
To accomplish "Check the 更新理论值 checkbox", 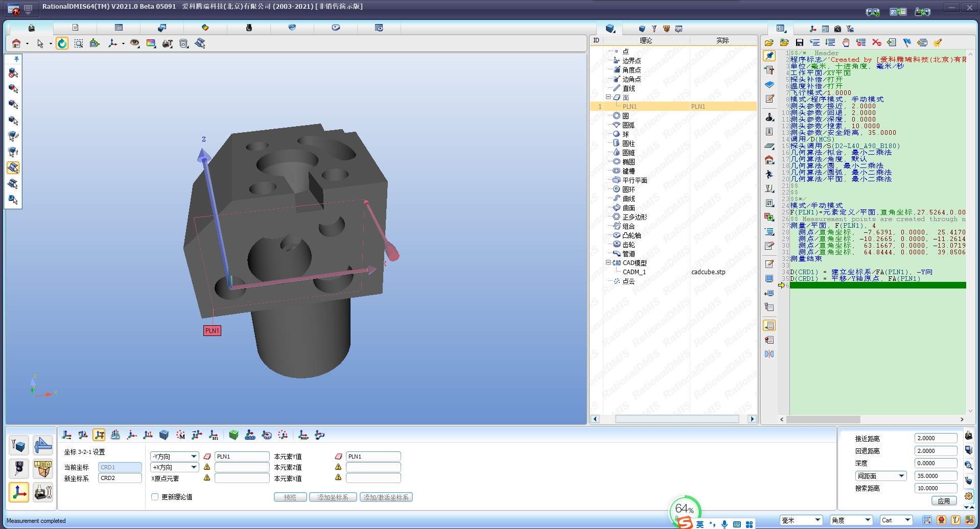I will [155, 497].
